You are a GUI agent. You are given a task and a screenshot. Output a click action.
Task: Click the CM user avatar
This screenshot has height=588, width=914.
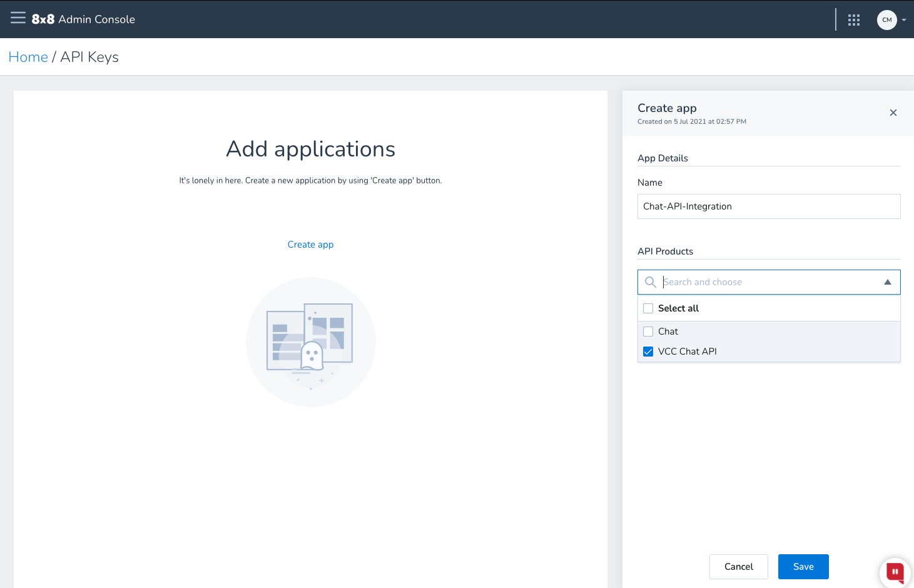click(886, 20)
